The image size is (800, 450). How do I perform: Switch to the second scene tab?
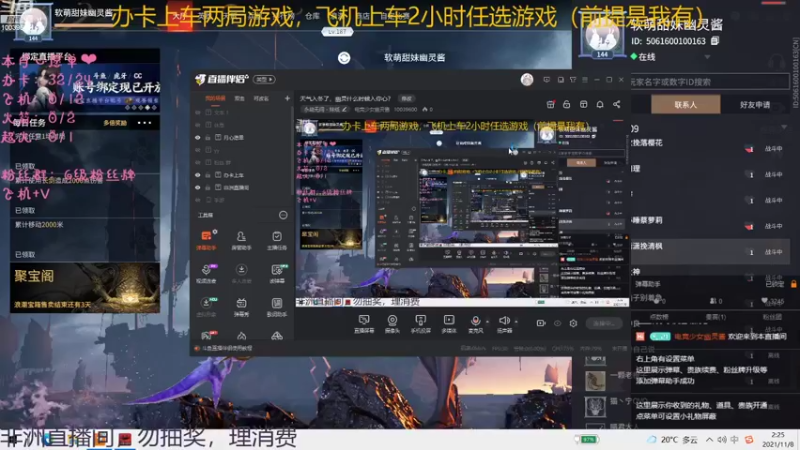point(239,98)
